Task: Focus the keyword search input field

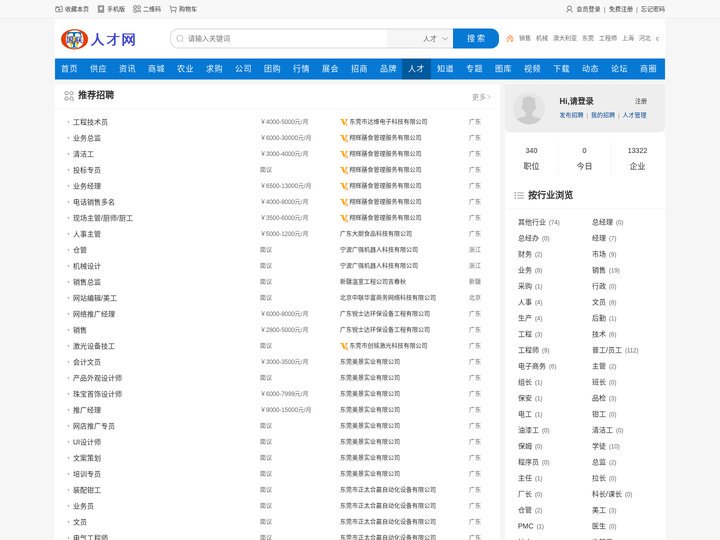Action: coord(287,39)
